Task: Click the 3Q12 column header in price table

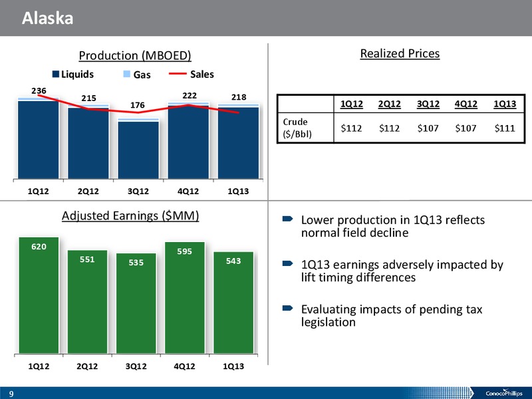Action: [x=428, y=104]
